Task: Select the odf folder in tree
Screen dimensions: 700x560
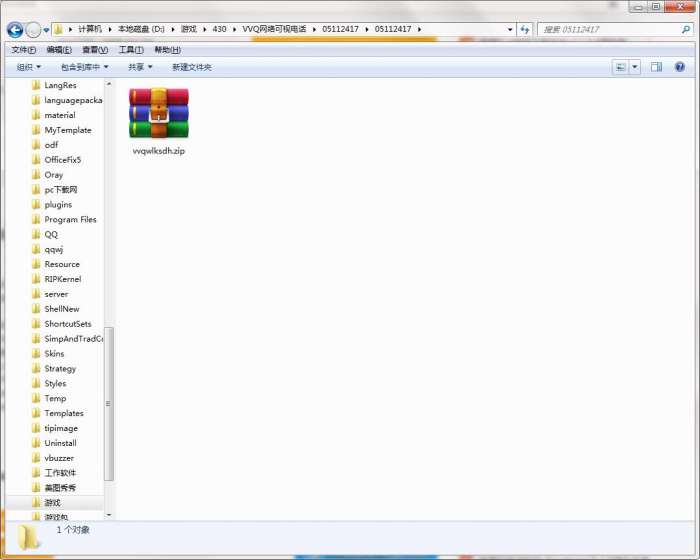Action: (45, 145)
